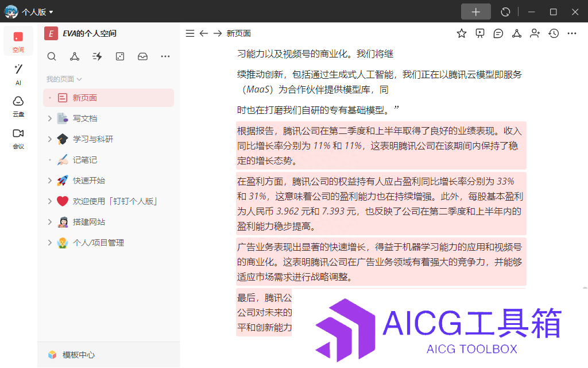
Task: Open the 快速开始 page
Action: click(89, 181)
